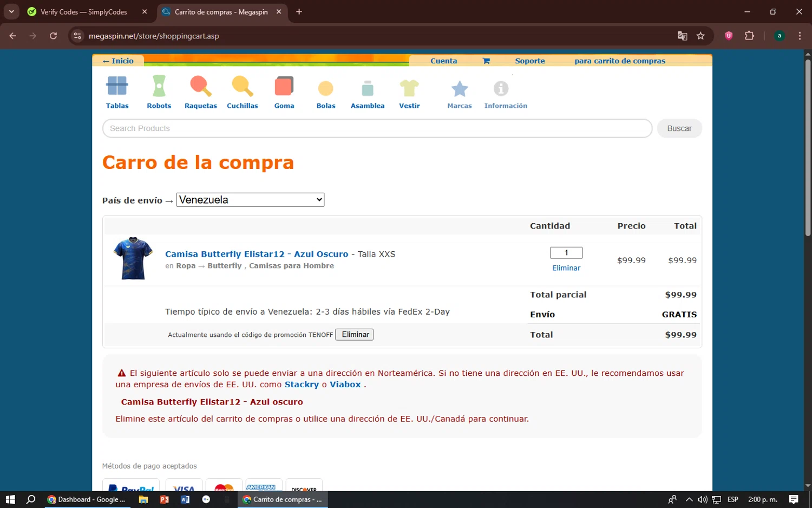Click Eliminar under the quantity field
This screenshot has width=812, height=508.
point(566,268)
